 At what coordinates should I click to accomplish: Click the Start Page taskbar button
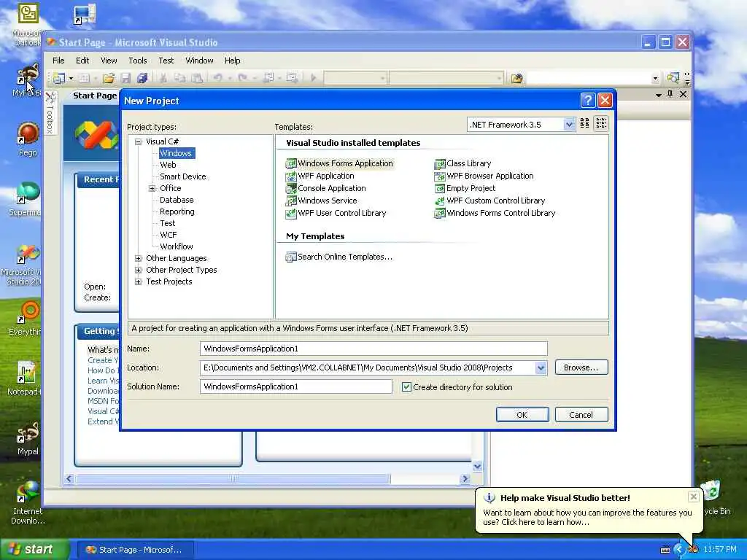click(x=134, y=550)
